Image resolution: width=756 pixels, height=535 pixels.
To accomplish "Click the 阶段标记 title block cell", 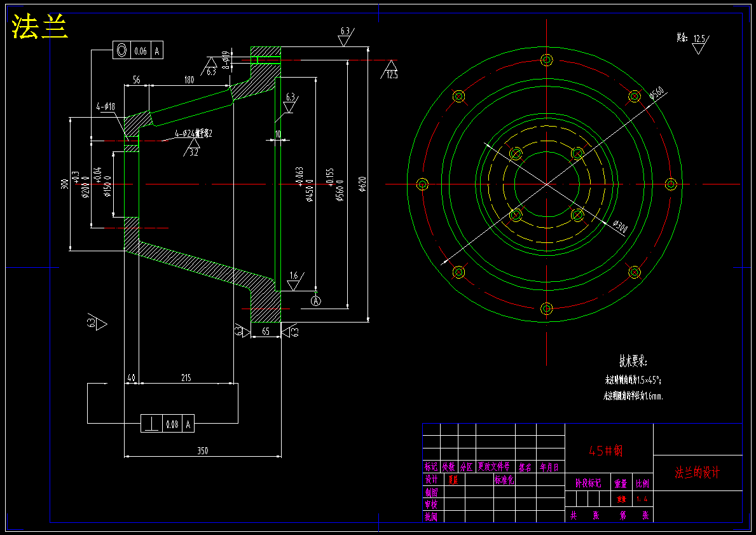I will coord(588,483).
